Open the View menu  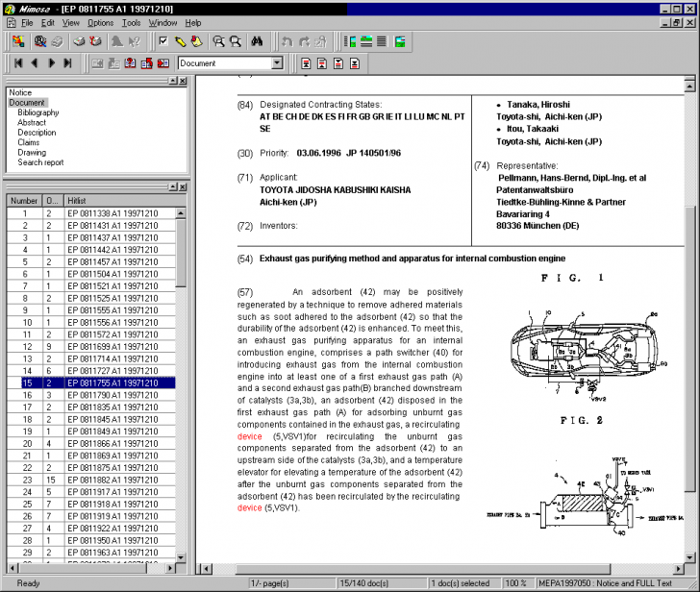tap(70, 23)
